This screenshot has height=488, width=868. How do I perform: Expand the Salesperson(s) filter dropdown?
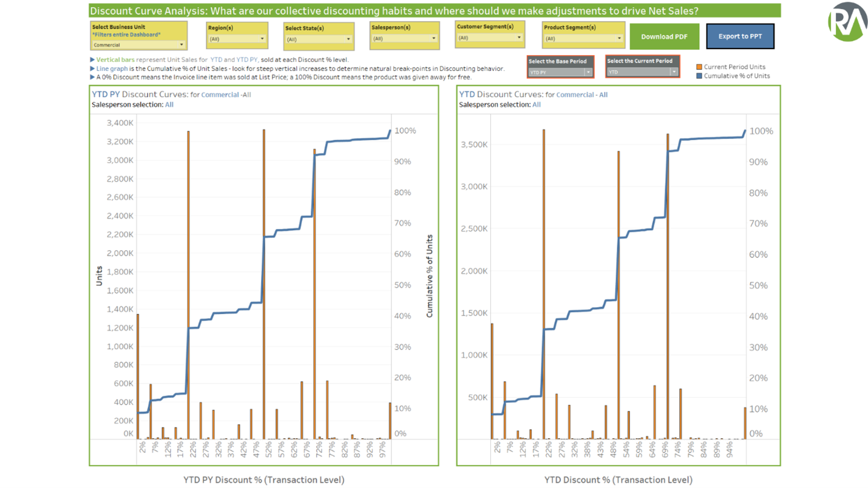point(404,39)
